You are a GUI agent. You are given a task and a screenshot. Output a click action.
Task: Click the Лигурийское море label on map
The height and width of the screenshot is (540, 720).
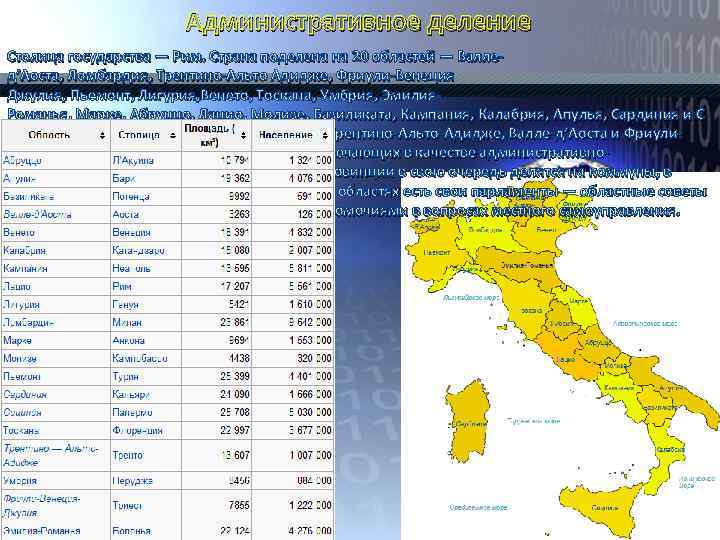471,298
